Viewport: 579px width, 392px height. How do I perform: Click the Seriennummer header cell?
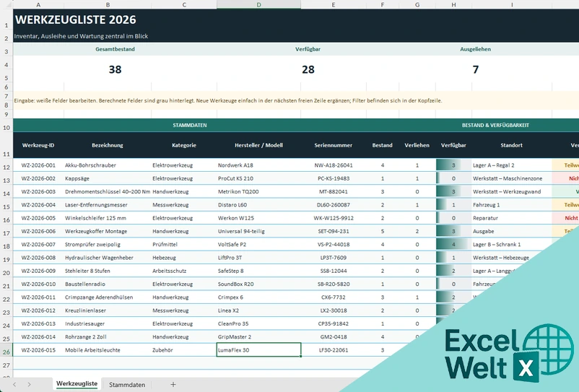334,145
